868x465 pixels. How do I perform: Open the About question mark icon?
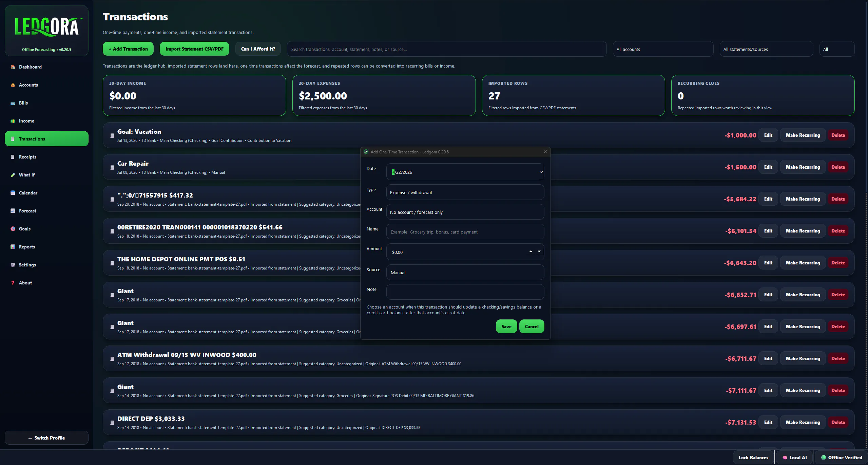point(13,283)
